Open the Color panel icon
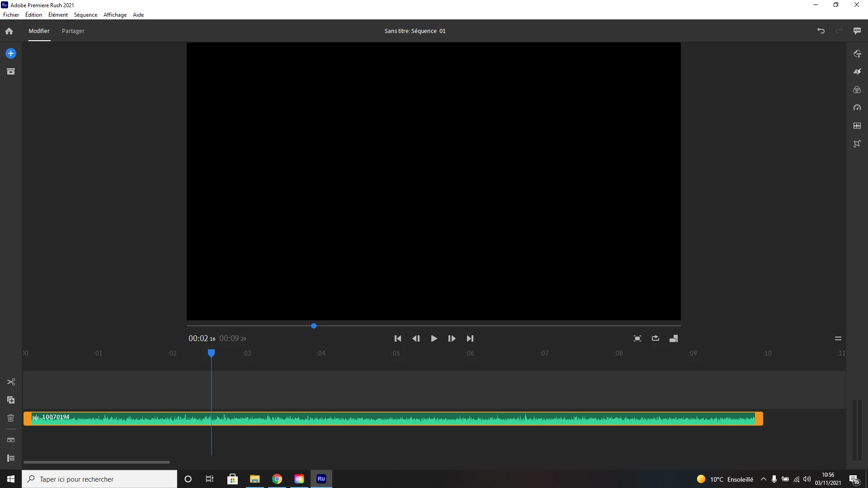This screenshot has height=488, width=868. 857,90
